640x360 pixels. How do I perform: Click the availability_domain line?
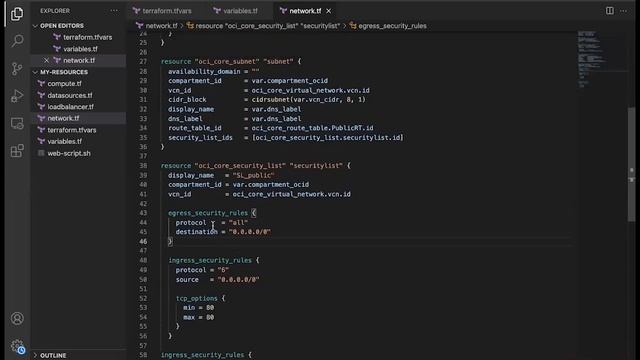pos(213,71)
